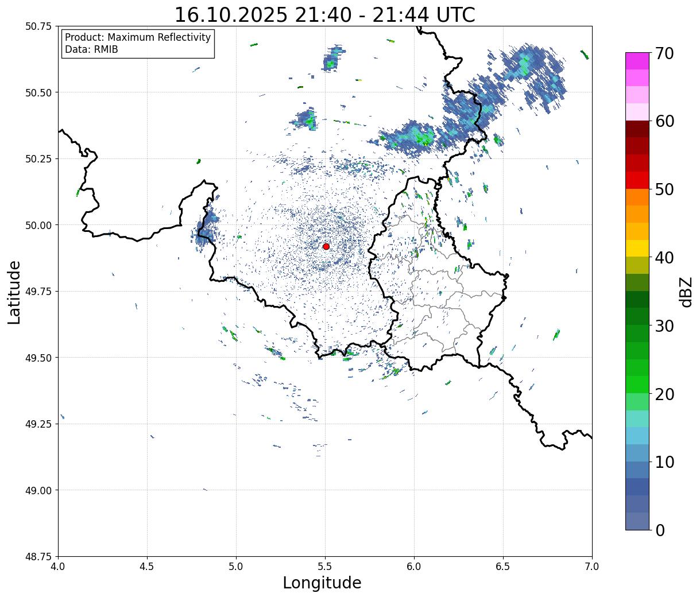
Task: Click the "Latitude" axis label
Action: tap(14, 292)
